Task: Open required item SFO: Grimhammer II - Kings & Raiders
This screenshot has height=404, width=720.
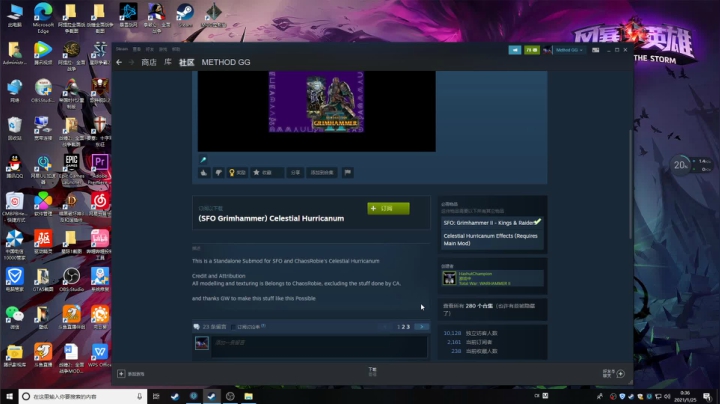Action: click(492, 223)
